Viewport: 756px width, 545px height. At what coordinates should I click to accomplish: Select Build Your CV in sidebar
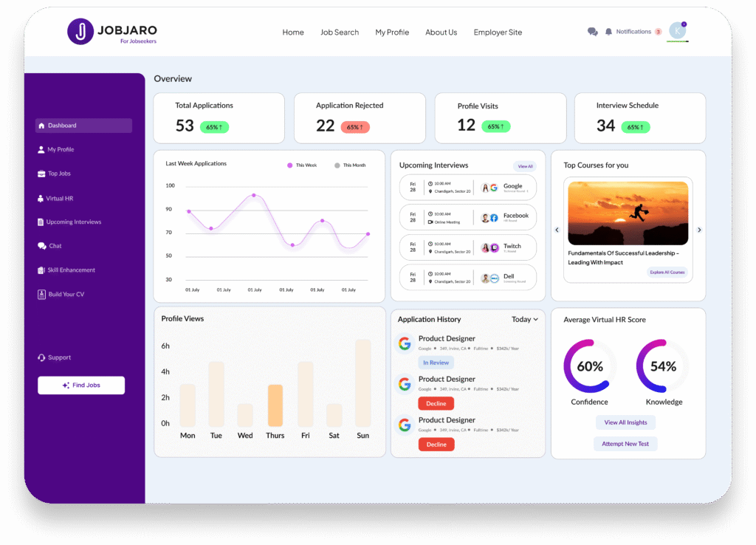pyautogui.click(x=65, y=295)
